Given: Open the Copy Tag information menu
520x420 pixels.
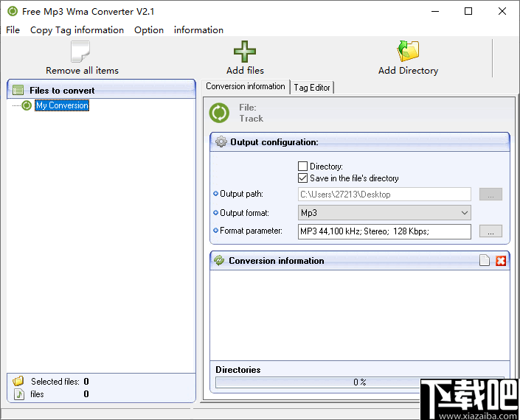Looking at the screenshot, I should (x=77, y=29).
